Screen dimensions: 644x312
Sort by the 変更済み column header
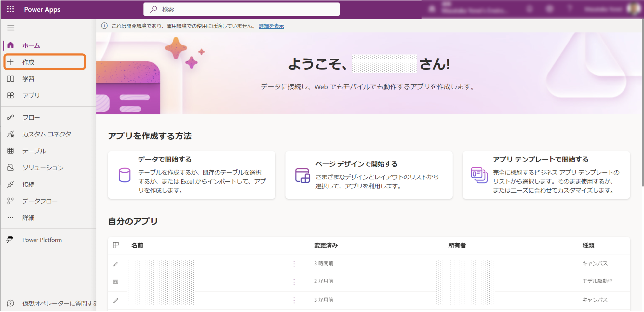pos(326,245)
